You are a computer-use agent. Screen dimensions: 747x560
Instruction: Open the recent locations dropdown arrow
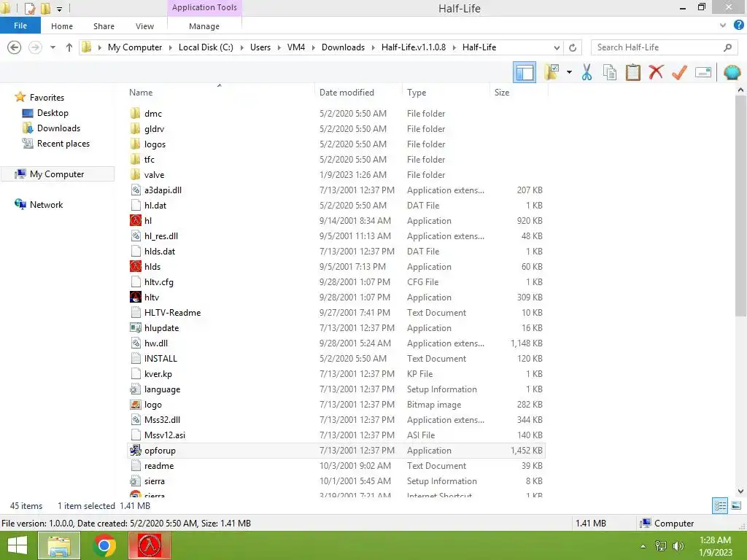53,47
